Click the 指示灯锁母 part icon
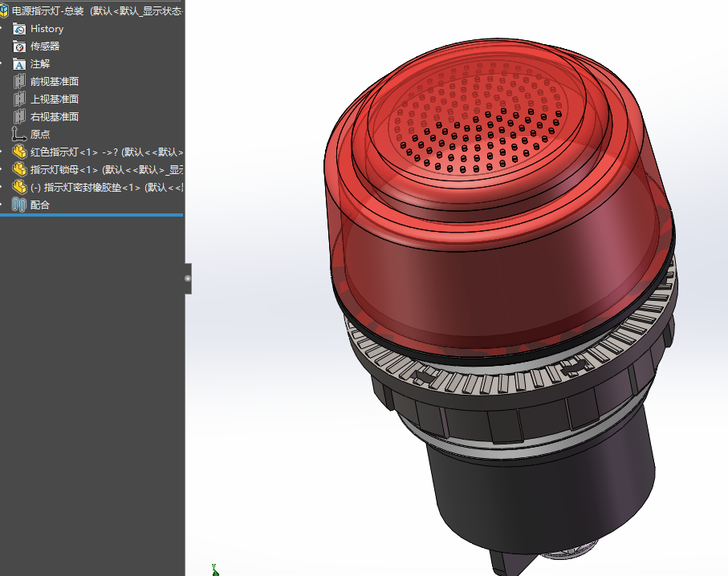The height and width of the screenshot is (576, 728). coord(19,169)
